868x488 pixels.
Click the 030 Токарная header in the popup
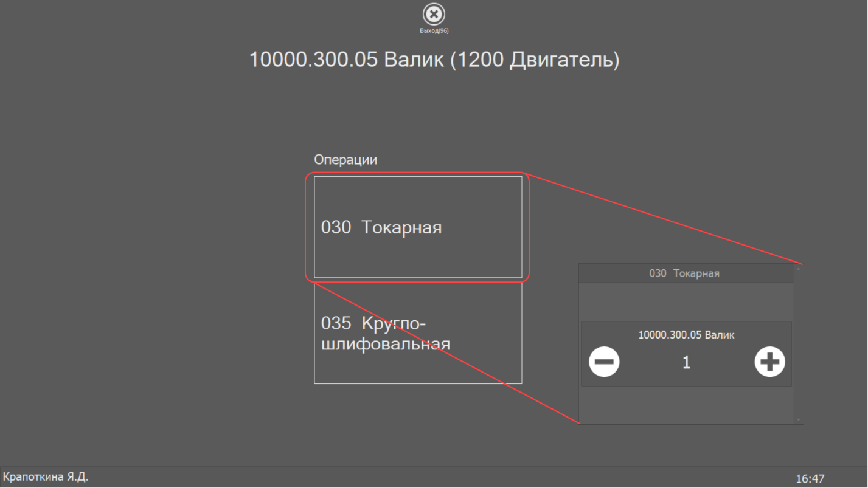pos(686,273)
